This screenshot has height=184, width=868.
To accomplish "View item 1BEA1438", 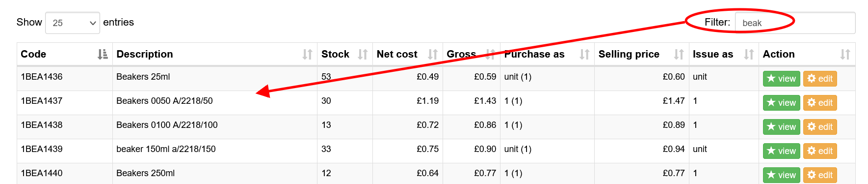I will pos(782,127).
